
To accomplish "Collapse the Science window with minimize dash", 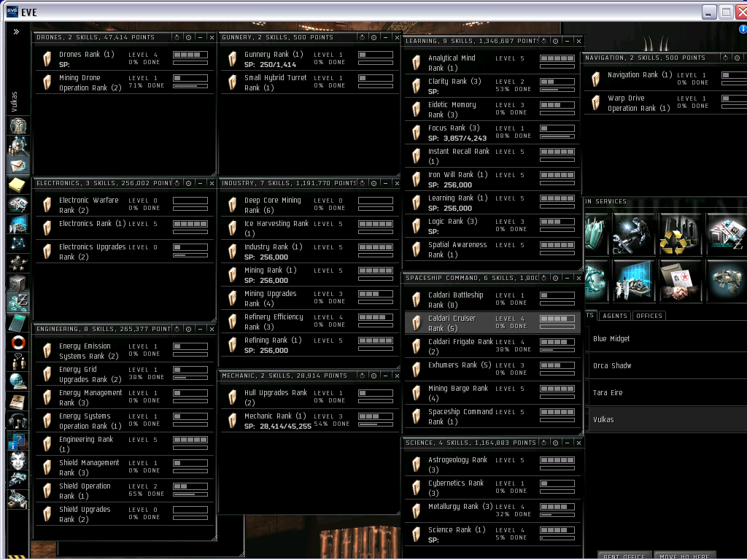I will click(567, 443).
